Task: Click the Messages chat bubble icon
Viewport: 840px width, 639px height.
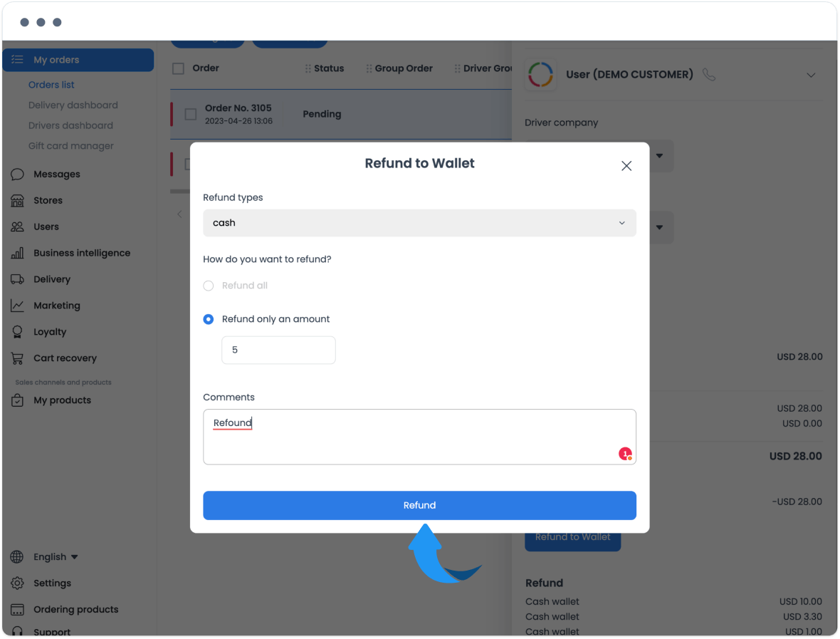Action: coord(17,175)
